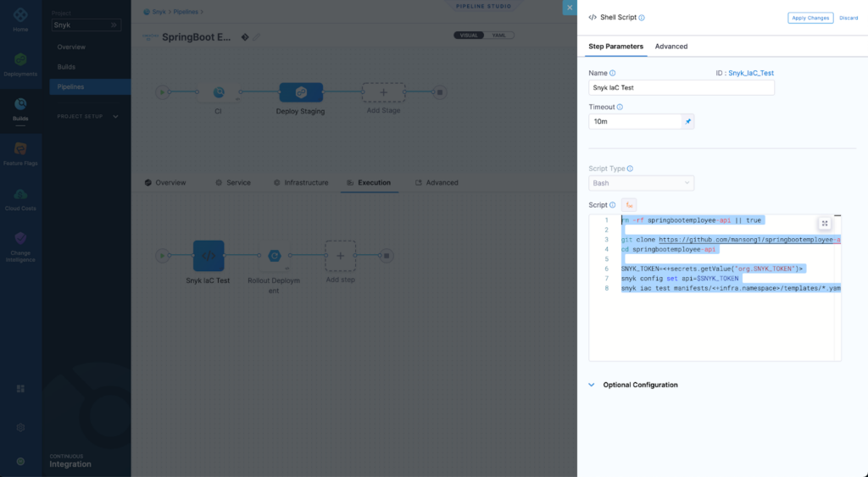
Task: Open the Builds module icon
Action: 20,104
